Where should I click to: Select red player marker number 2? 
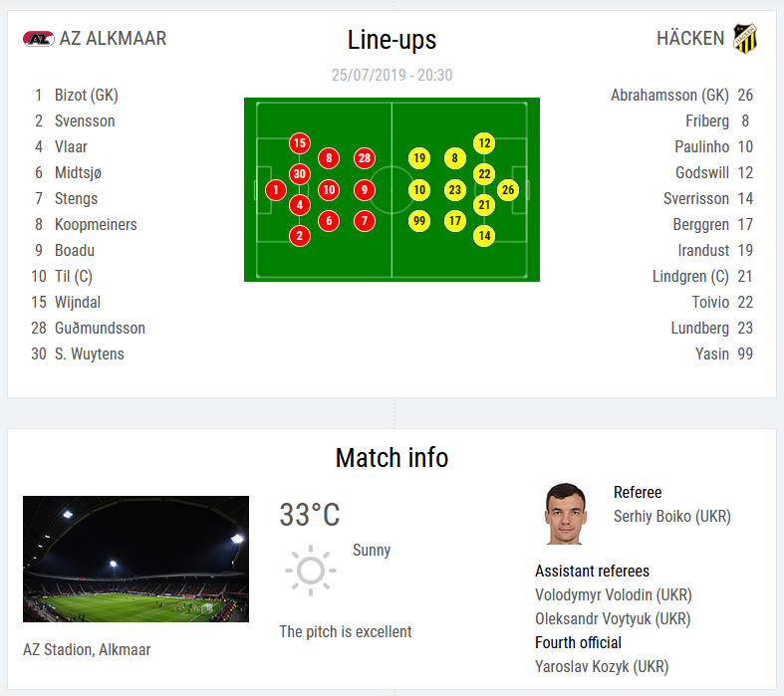(300, 236)
